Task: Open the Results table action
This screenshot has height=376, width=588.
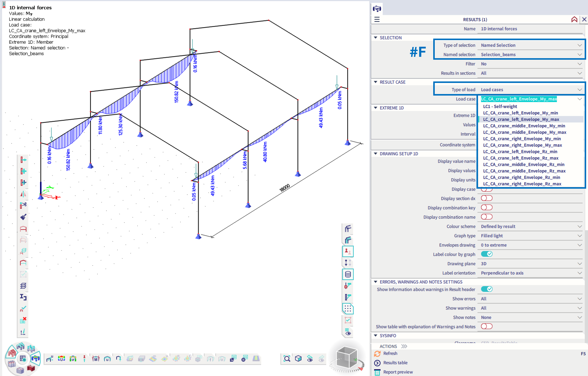Action: pos(395,362)
